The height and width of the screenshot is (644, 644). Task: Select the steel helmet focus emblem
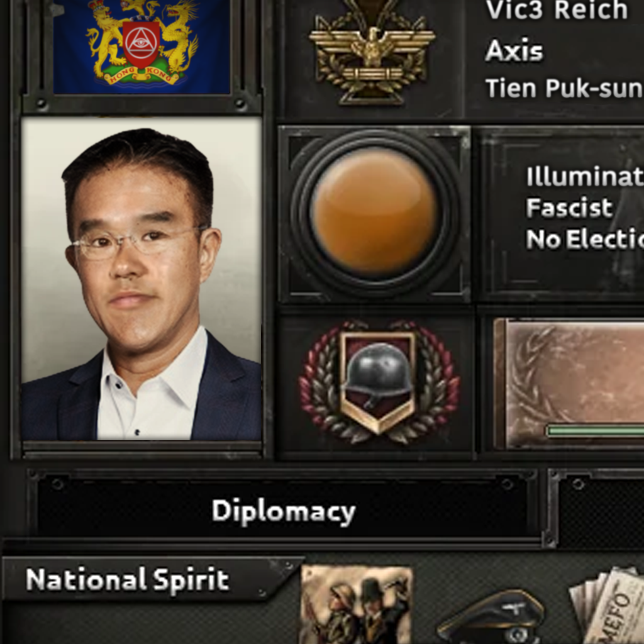click(378, 382)
